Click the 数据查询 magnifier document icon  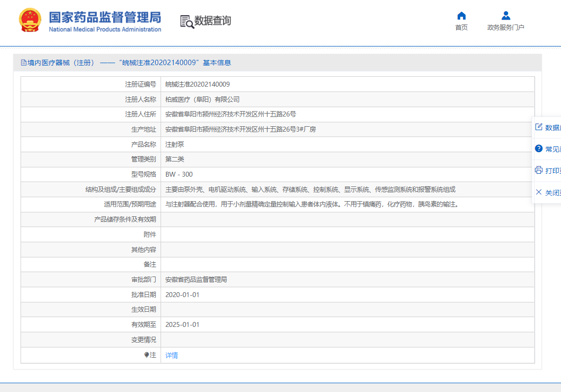tap(187, 22)
